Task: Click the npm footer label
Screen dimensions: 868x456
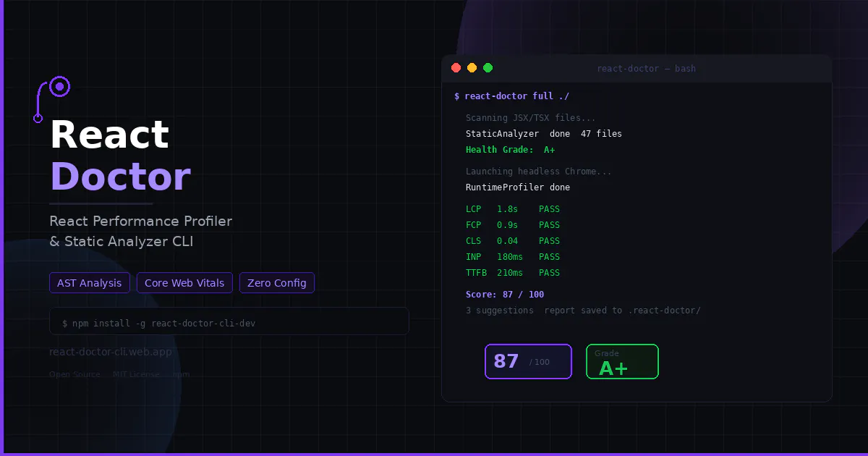Action: (x=181, y=375)
